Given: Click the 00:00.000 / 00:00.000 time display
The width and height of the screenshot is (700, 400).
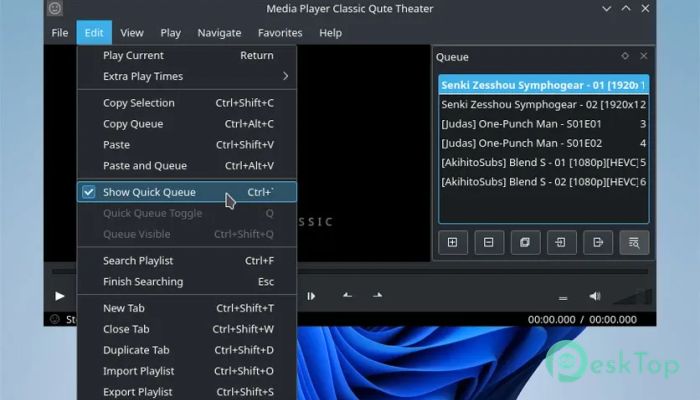Looking at the screenshot, I should pyautogui.click(x=582, y=320).
